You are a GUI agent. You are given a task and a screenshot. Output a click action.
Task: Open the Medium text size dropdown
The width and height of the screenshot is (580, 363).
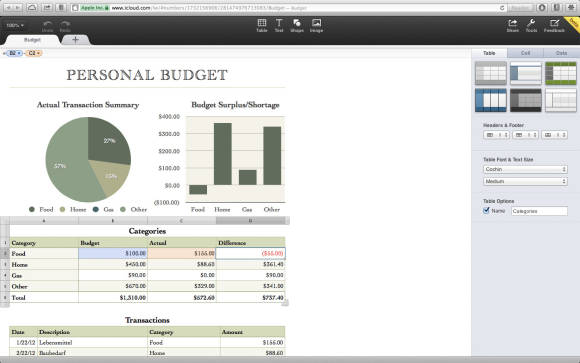pos(525,181)
